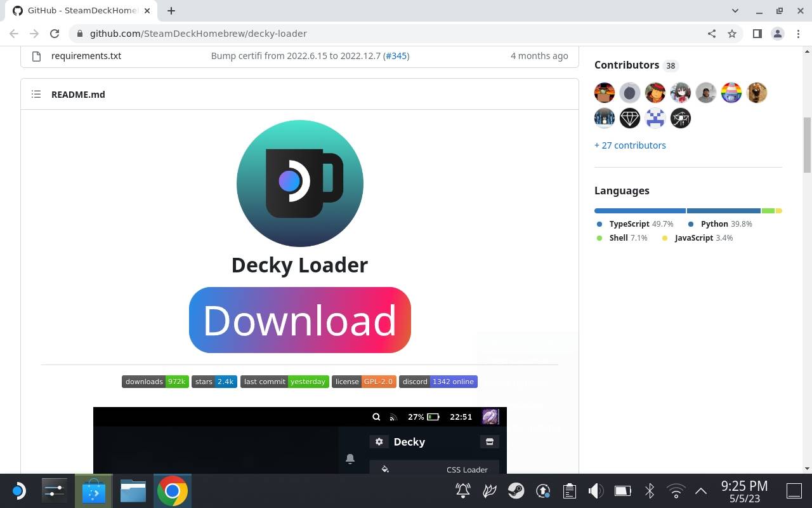This screenshot has height=508, width=812.
Task: Open the volume speaker tray icon
Action: point(596,491)
